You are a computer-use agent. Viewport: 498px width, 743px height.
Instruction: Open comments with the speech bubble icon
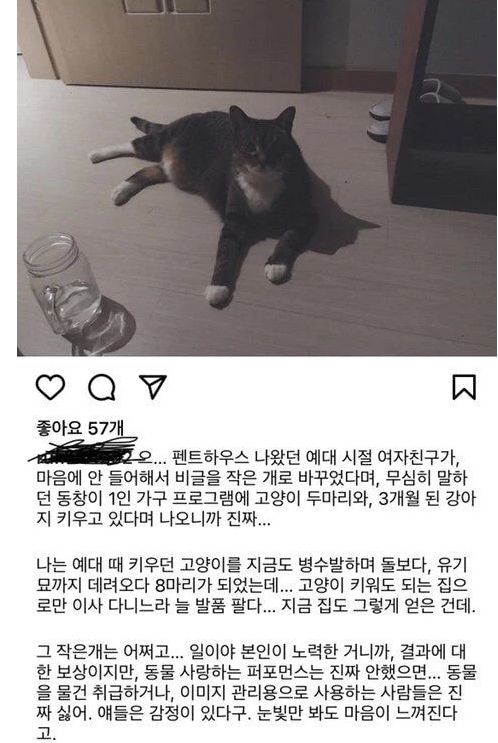pos(101,388)
